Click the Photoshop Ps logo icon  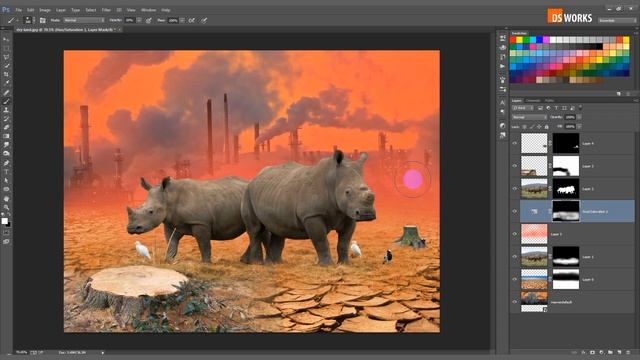pos(6,9)
